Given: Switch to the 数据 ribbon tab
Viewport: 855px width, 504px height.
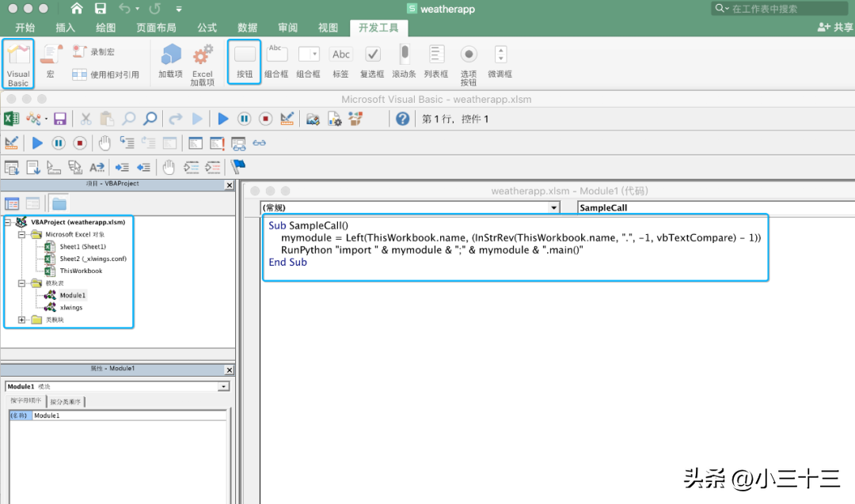Looking at the screenshot, I should point(248,28).
